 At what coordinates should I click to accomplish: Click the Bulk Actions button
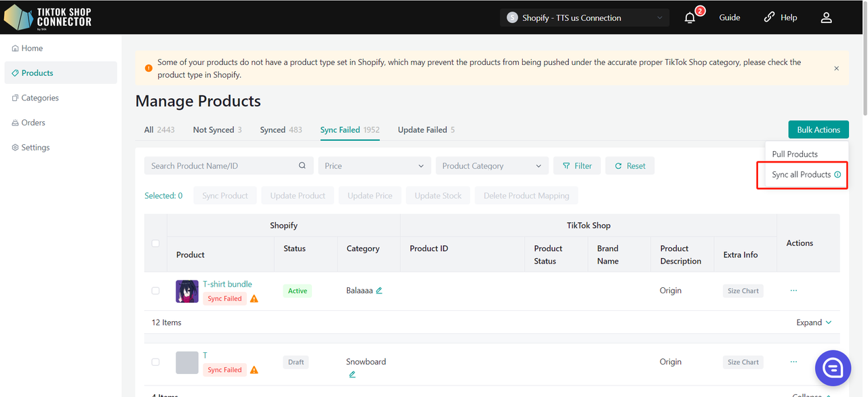818,130
